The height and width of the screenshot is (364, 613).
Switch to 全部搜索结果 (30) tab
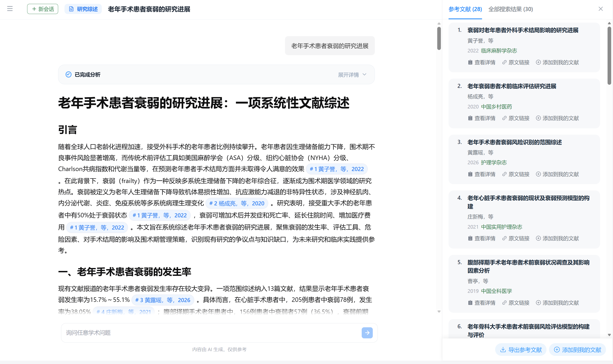click(x=510, y=9)
